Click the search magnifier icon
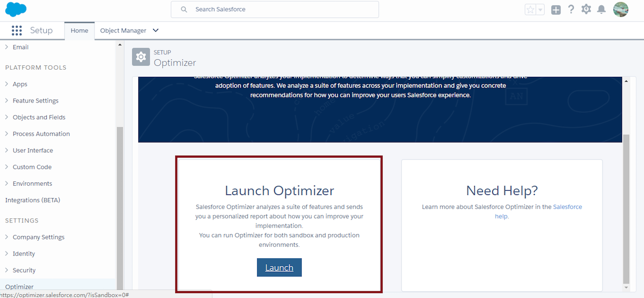Viewport: 644px width, 298px height. tap(184, 10)
